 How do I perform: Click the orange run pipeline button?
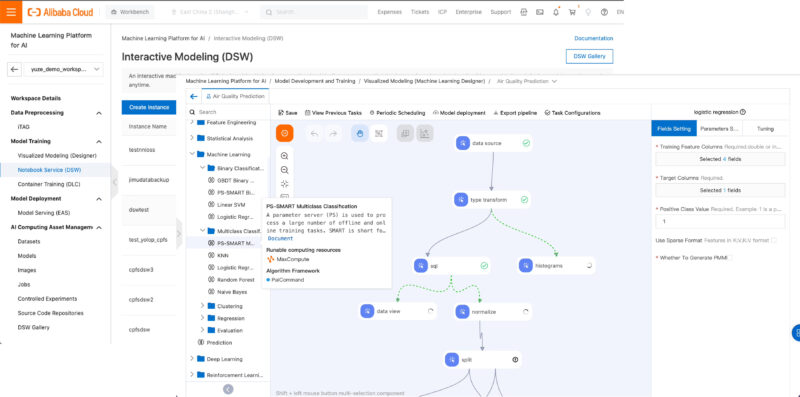[285, 133]
